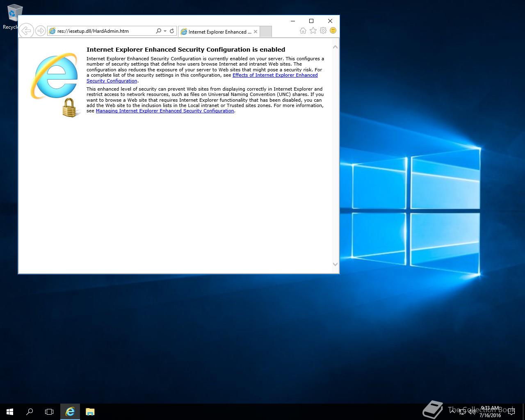Close the Internet Explorer Enhanced tab
Viewport: 525px width, 420px height.
(256, 32)
